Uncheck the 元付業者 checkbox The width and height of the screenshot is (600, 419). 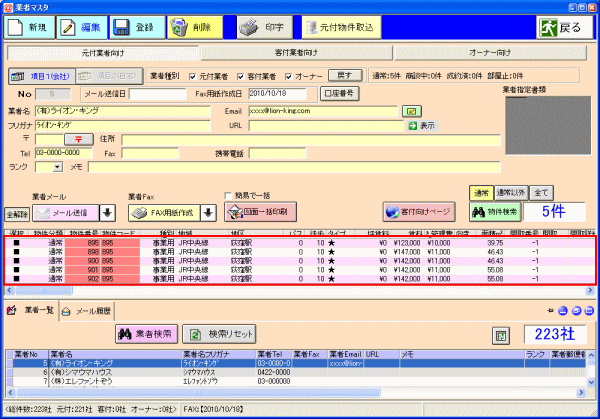(193, 77)
